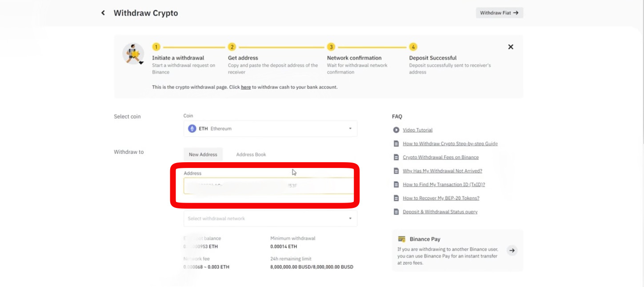Viewport: 644px width, 287px height.
Task: Click the Binance Pay wallet icon
Action: tap(403, 239)
